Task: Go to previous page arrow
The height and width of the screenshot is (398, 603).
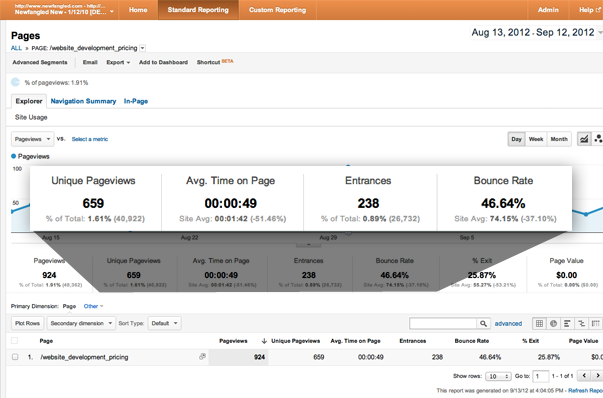Action: coord(584,376)
